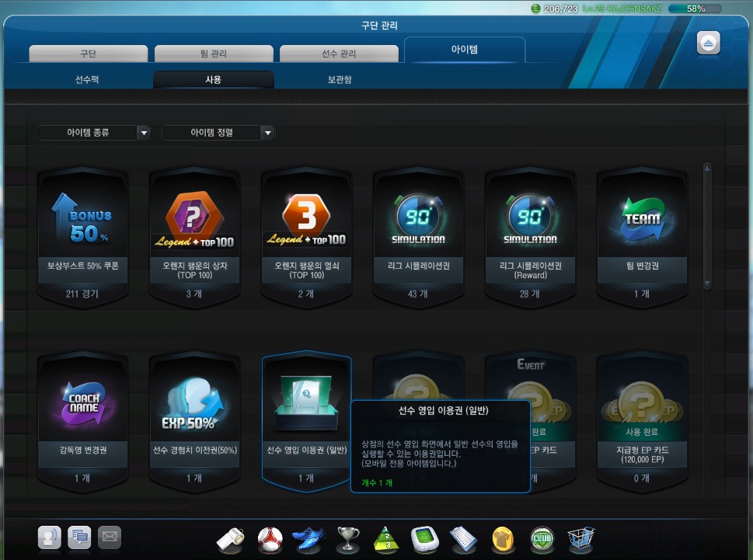Viewport: 753px width, 560px height.
Task: Open the 선수팩 sub-tab
Action: click(x=87, y=80)
